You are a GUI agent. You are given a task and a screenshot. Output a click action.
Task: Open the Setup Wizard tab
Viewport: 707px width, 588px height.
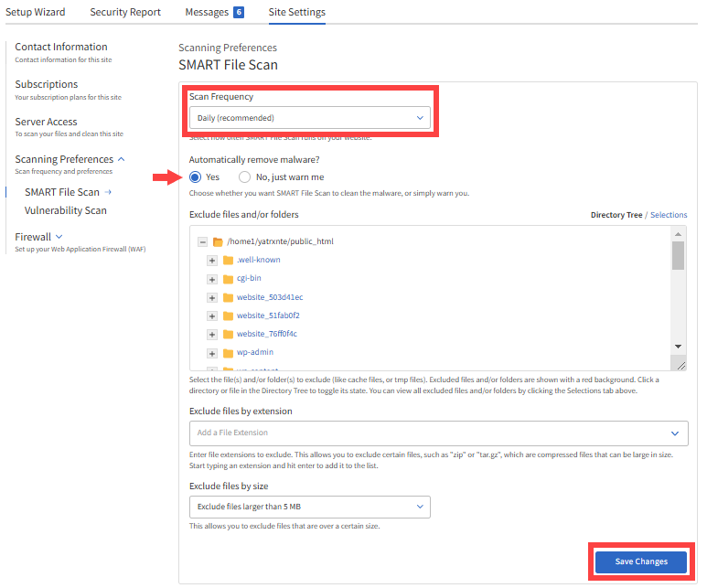(36, 12)
